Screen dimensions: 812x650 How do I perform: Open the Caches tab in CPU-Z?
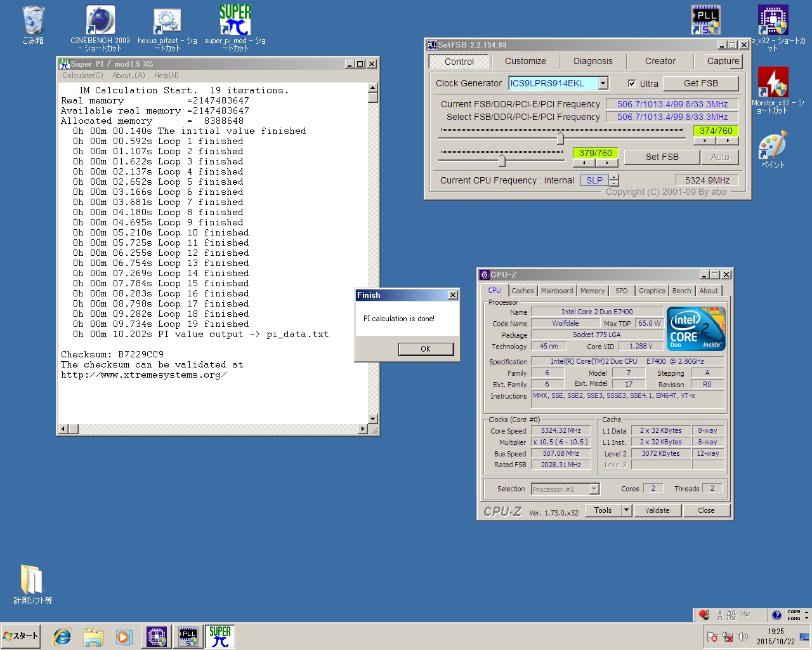pyautogui.click(x=523, y=291)
